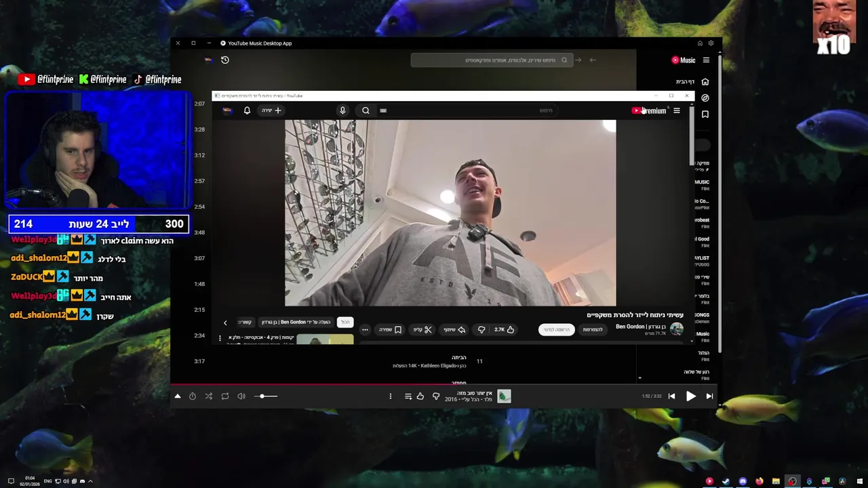The image size is (868, 488).
Task: Go to previous track in YouTube Music
Action: pos(671,396)
